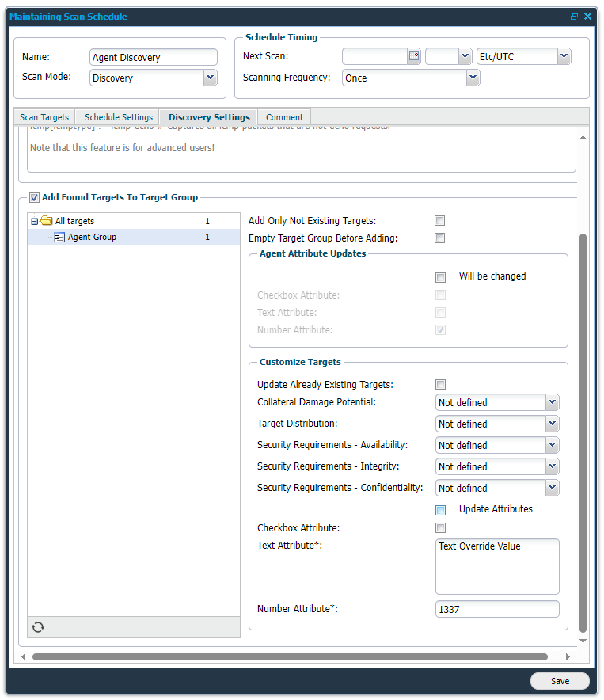Open the Next Scan calendar picker
Image resolution: width=604 pixels, height=700 pixels.
[413, 56]
